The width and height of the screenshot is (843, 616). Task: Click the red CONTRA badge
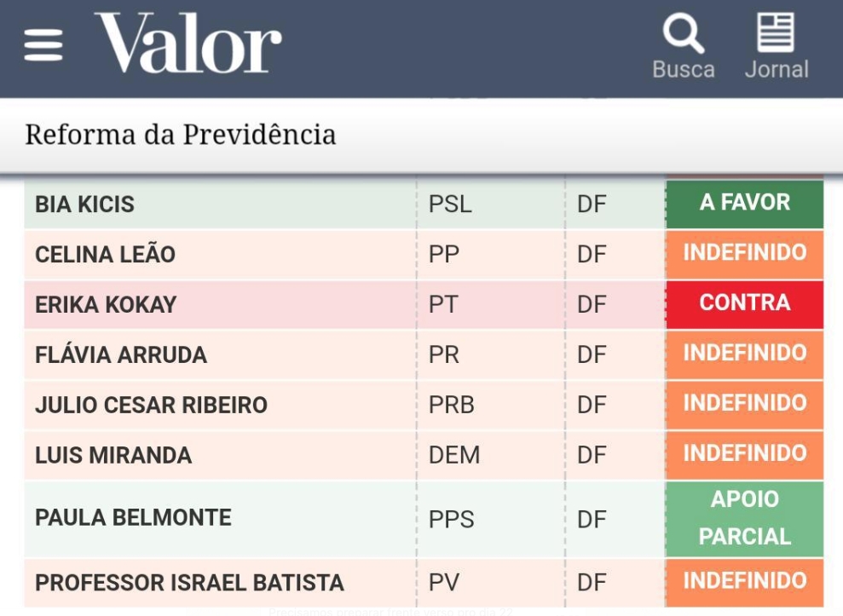pos(744,303)
